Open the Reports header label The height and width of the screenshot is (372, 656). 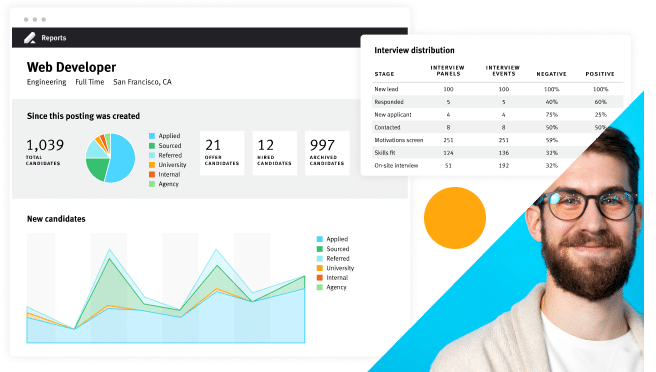[54, 38]
